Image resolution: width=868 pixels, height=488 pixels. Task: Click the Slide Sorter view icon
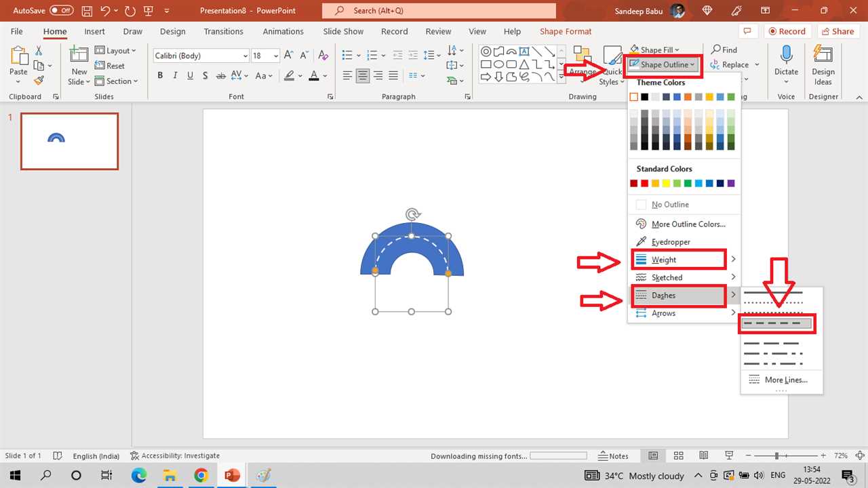pyautogui.click(x=678, y=456)
